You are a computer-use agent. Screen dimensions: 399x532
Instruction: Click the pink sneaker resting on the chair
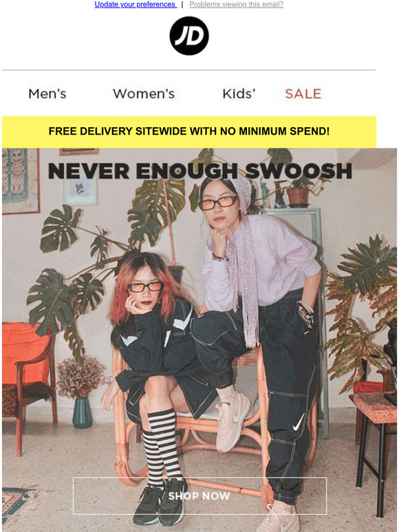(233, 421)
